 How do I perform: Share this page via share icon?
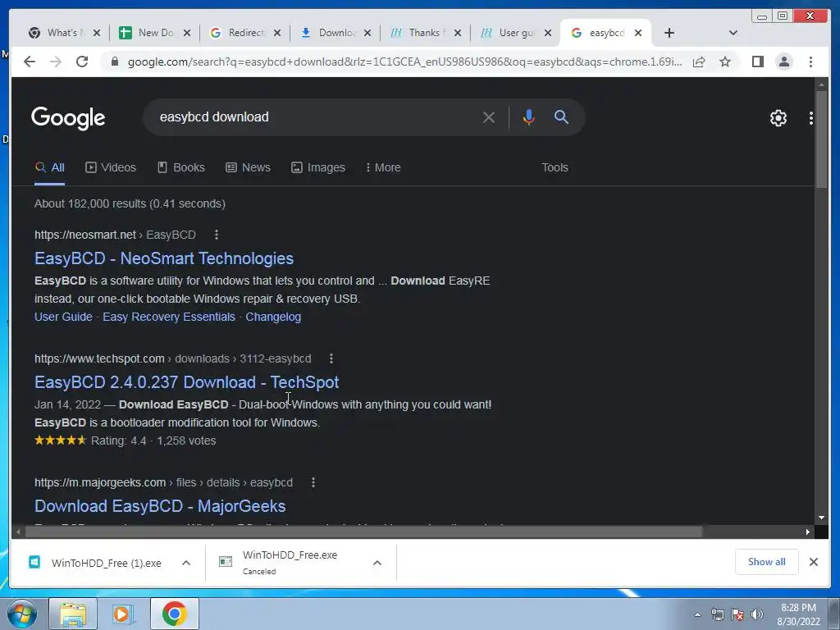[699, 62]
